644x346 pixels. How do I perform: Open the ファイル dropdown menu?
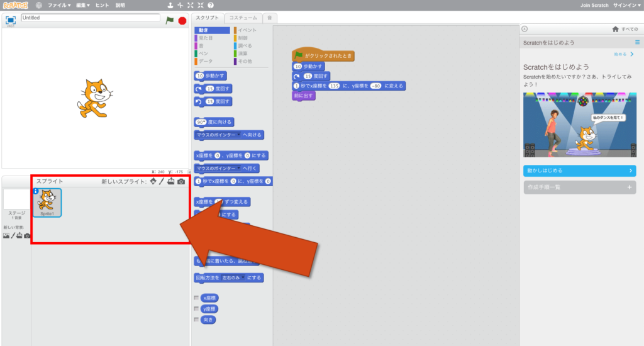pyautogui.click(x=58, y=5)
